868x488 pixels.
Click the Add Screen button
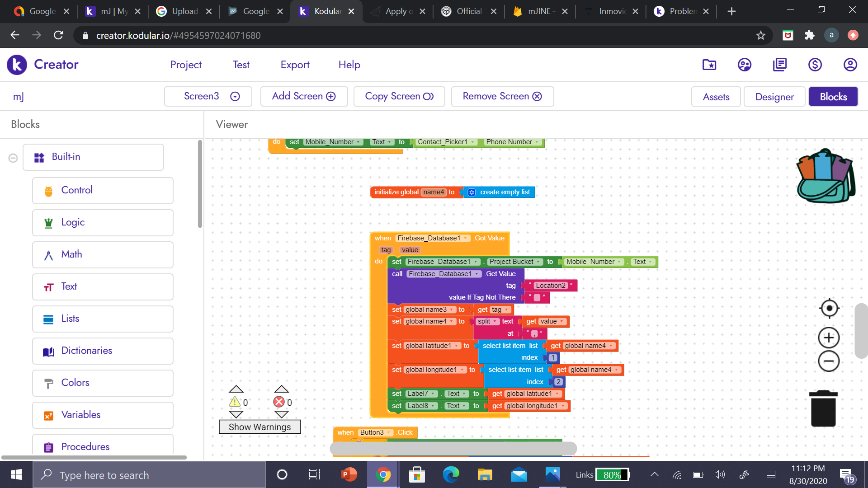point(304,96)
